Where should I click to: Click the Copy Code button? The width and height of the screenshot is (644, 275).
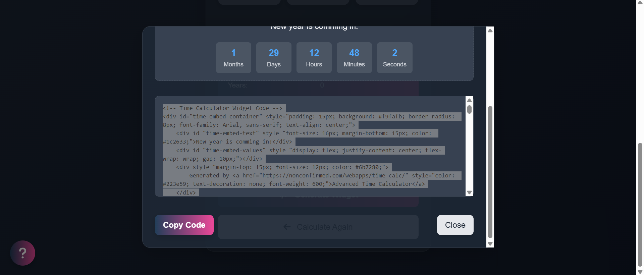(x=184, y=225)
